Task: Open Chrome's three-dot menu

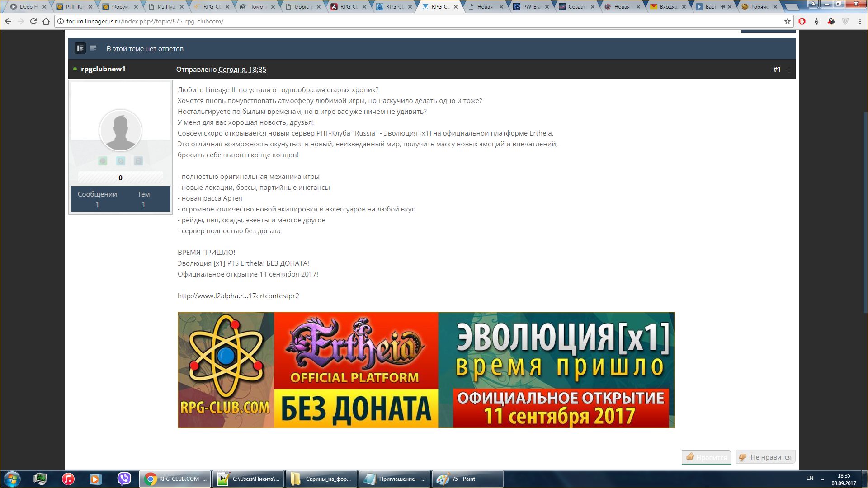Action: pyautogui.click(x=860, y=21)
